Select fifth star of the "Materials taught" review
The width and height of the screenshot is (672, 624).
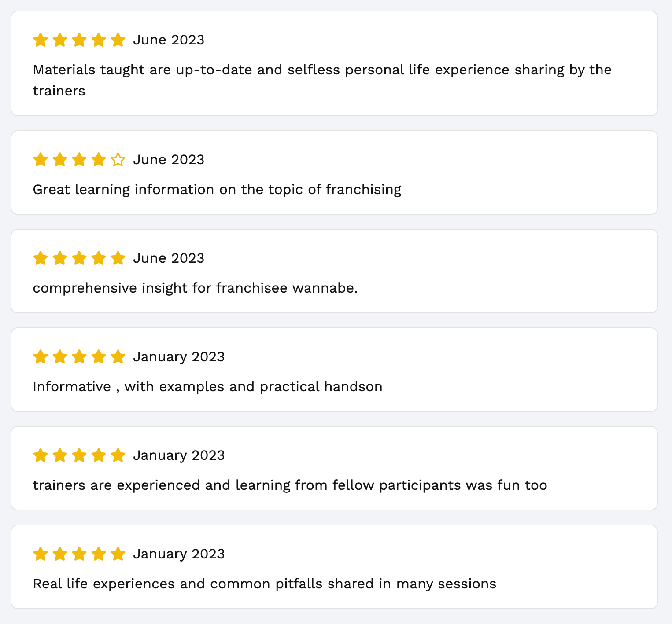[x=118, y=40]
